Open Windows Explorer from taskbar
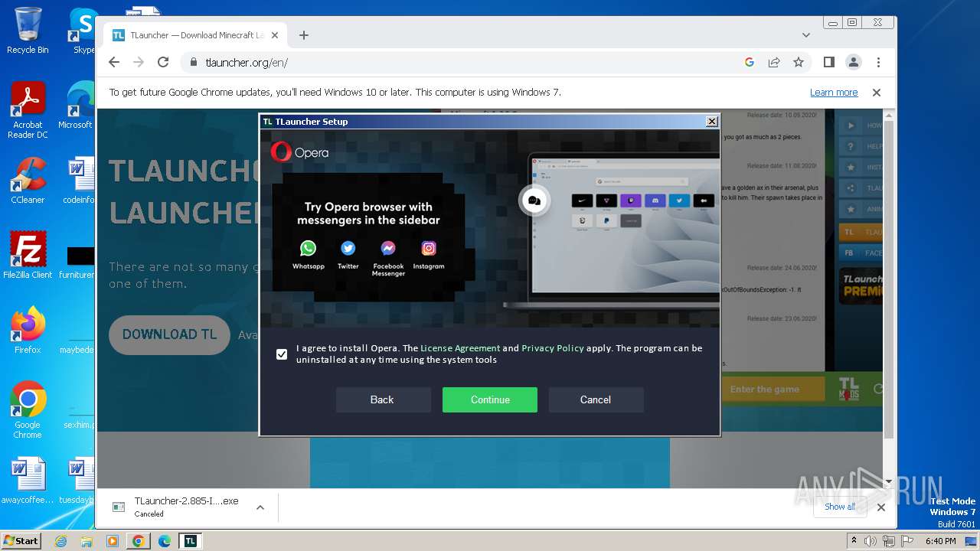Viewport: 980px width, 551px height. [87, 541]
